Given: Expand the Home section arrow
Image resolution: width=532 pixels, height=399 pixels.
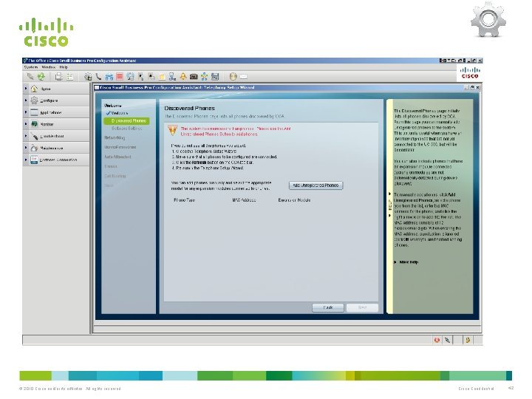Looking at the screenshot, I should click(x=26, y=89).
